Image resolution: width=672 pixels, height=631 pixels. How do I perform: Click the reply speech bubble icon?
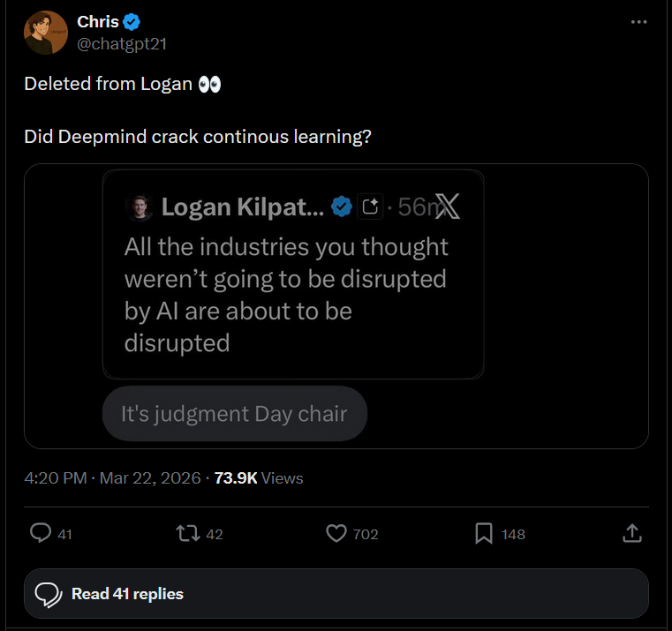point(41,533)
